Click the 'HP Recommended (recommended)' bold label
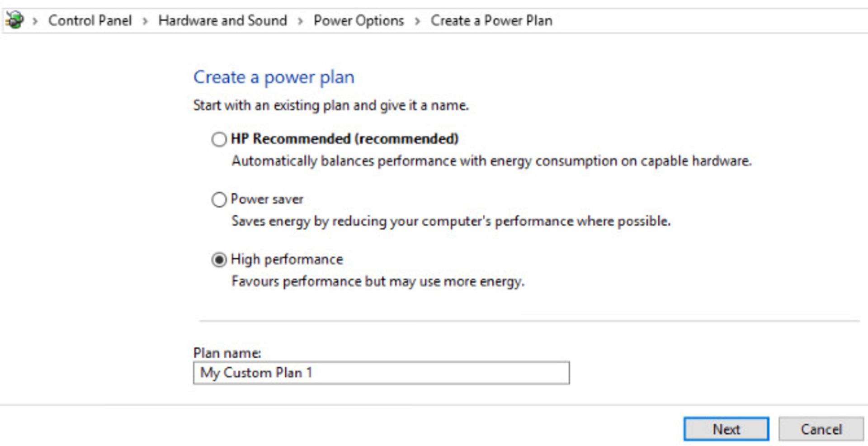The height and width of the screenshot is (446, 868). pos(344,138)
